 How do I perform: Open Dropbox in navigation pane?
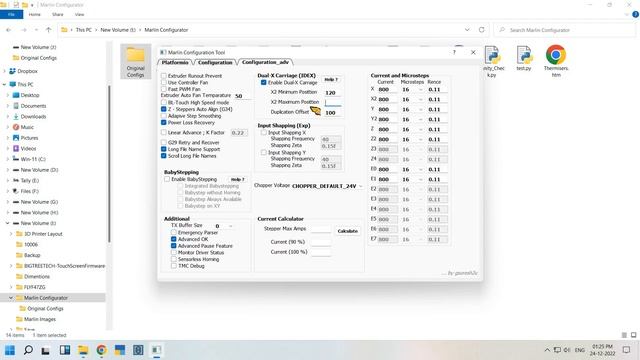(x=27, y=71)
